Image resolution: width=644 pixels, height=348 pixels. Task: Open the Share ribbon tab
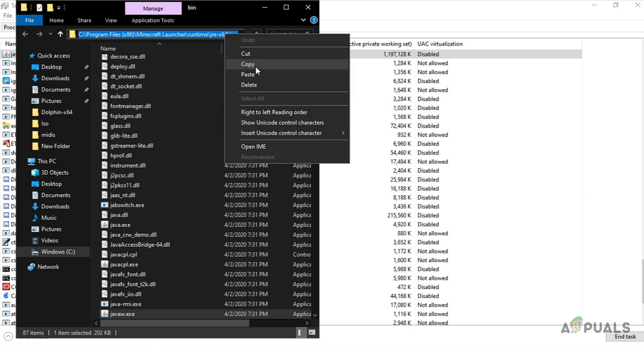[x=84, y=20]
